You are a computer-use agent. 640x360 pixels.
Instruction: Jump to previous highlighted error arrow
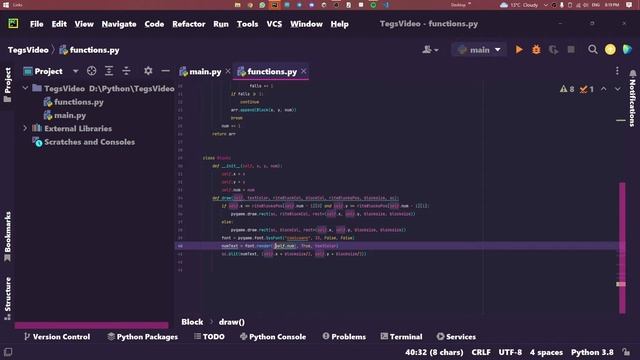[x=603, y=89]
